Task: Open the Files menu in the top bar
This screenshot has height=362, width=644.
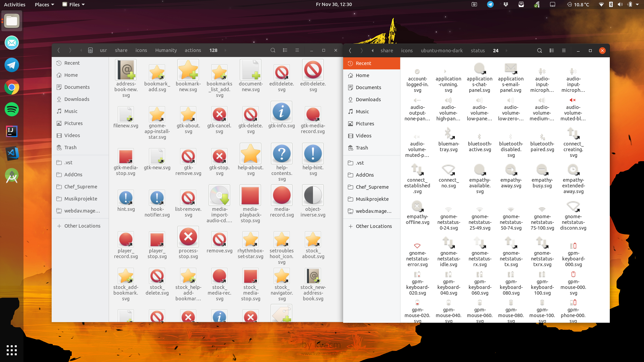Action: (73, 4)
